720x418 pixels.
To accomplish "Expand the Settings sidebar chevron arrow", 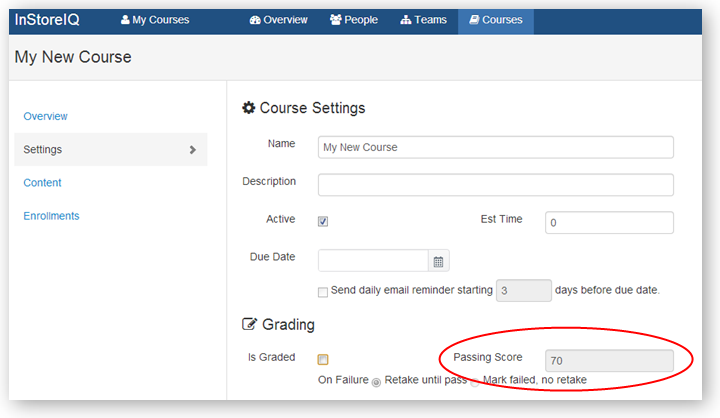I will (x=193, y=150).
